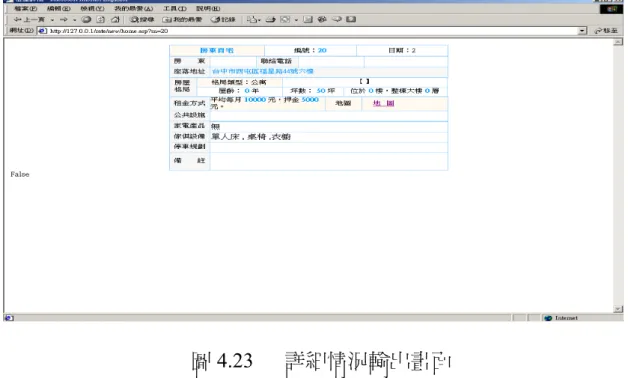Open the Edit icon's dropdown arrow

[x=296, y=20]
